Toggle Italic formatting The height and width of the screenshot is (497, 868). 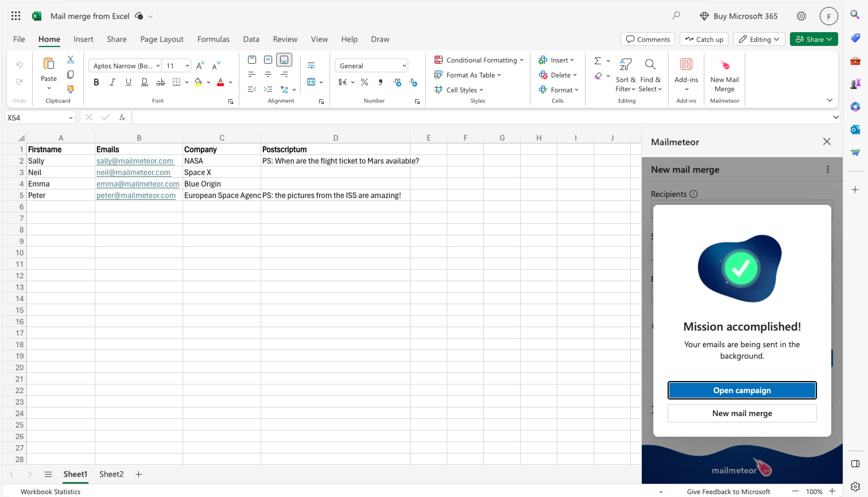click(112, 82)
